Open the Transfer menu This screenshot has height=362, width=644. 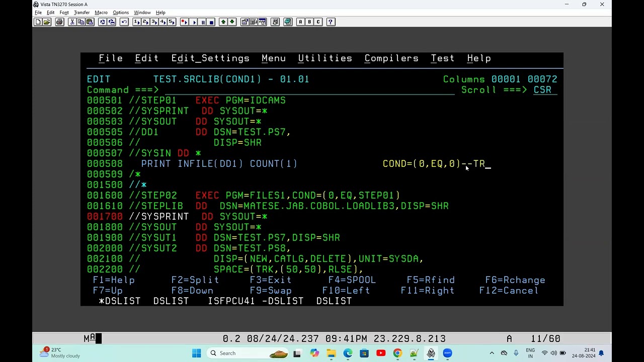pyautogui.click(x=82, y=13)
